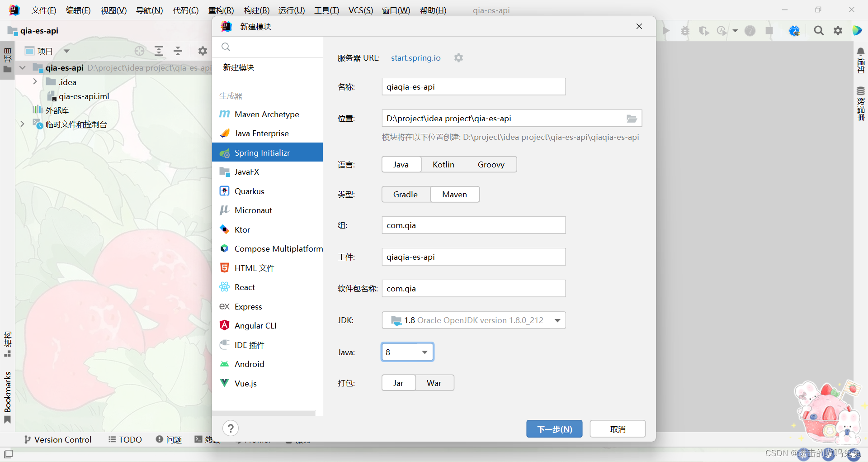Click the 组 input field
Image resolution: width=868 pixels, height=462 pixels.
[474, 225]
